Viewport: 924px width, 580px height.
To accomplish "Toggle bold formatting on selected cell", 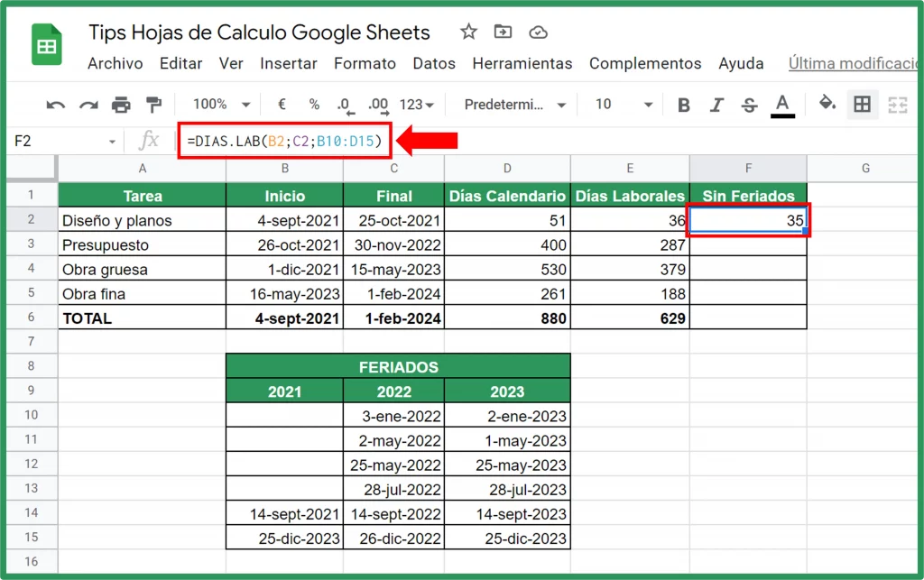I will pyautogui.click(x=683, y=105).
